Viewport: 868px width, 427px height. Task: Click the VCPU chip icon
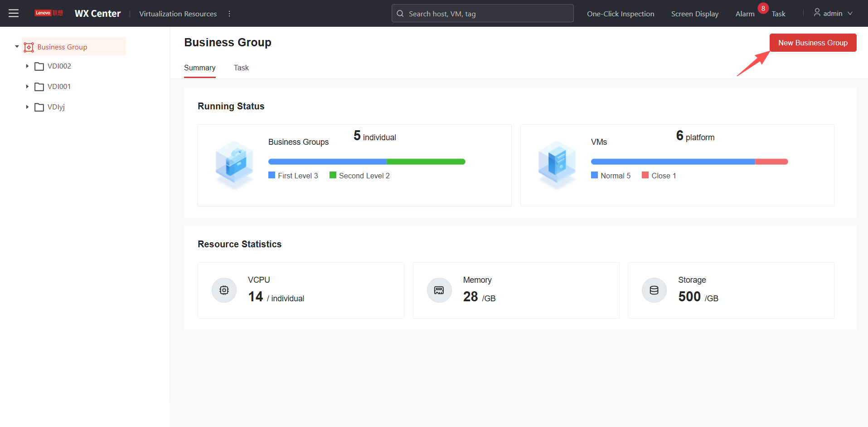pyautogui.click(x=224, y=290)
